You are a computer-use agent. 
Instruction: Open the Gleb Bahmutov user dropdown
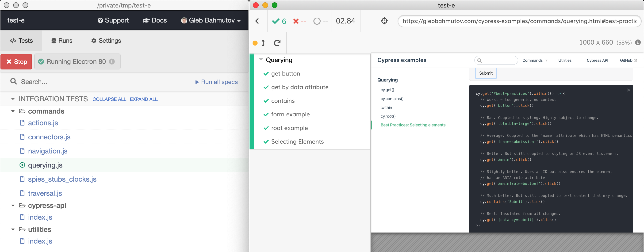click(x=211, y=20)
